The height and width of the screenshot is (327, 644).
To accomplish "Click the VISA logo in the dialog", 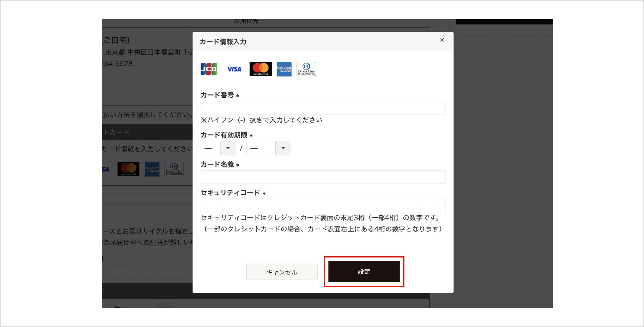I will [x=234, y=69].
